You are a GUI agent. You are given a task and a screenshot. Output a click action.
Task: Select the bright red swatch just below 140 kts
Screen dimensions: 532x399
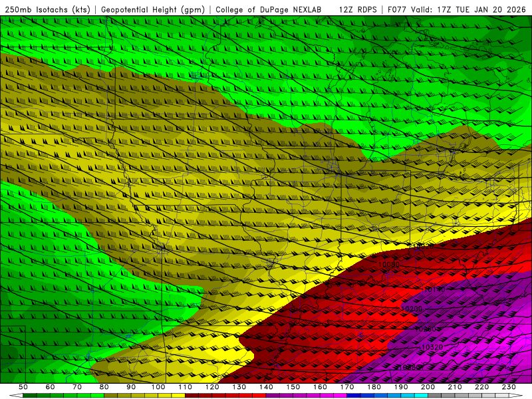click(259, 395)
